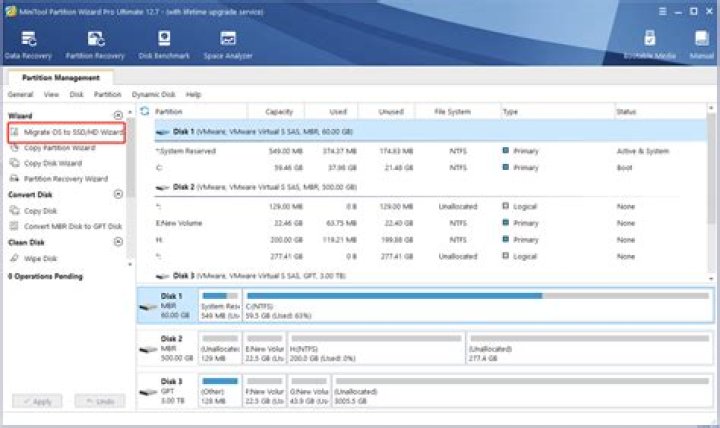Open Space Analyzer tool

pyautogui.click(x=228, y=45)
